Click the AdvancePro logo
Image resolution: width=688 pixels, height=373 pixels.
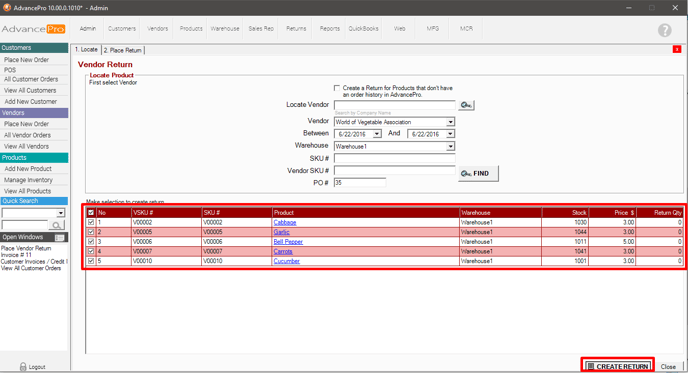point(33,29)
